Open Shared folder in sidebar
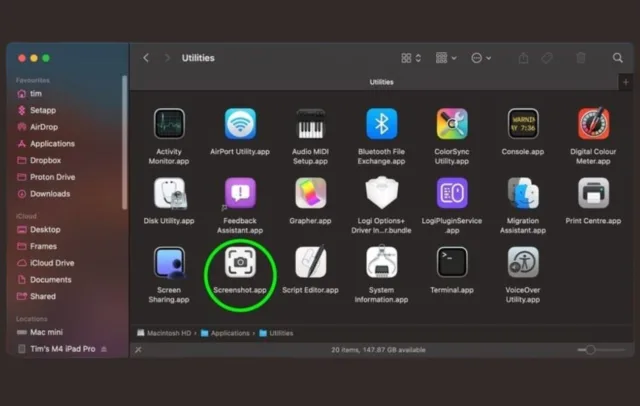Viewport: 640px width, 406px height. 42,297
